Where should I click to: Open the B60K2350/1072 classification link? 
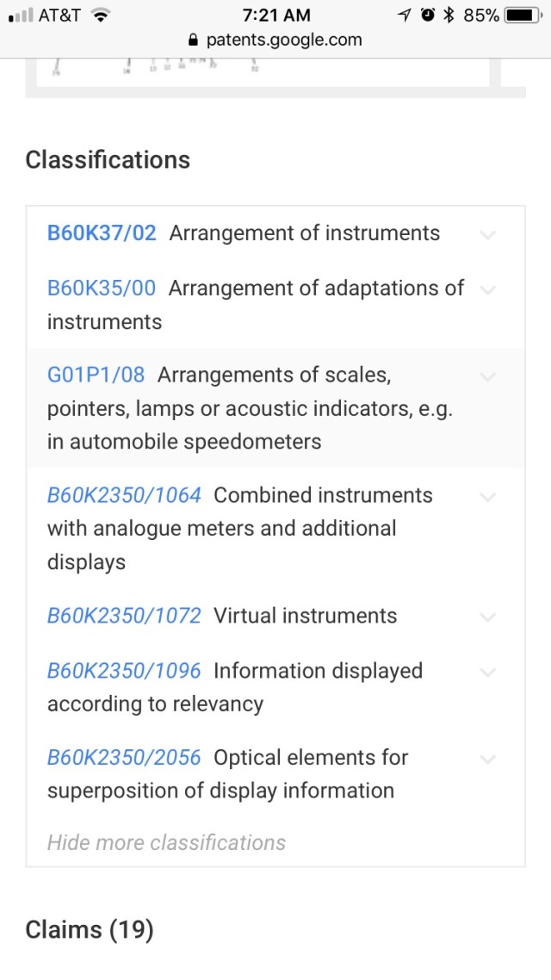tap(124, 616)
